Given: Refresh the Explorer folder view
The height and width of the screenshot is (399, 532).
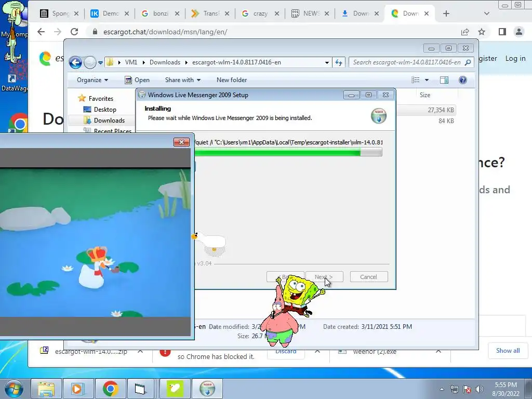Looking at the screenshot, I should pyautogui.click(x=338, y=62).
